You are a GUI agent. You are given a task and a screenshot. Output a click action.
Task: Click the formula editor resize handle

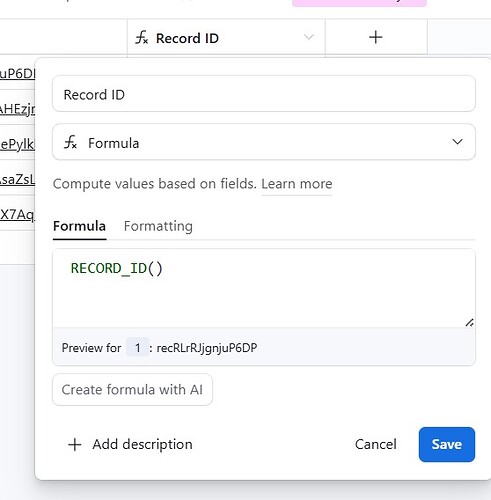[469, 322]
